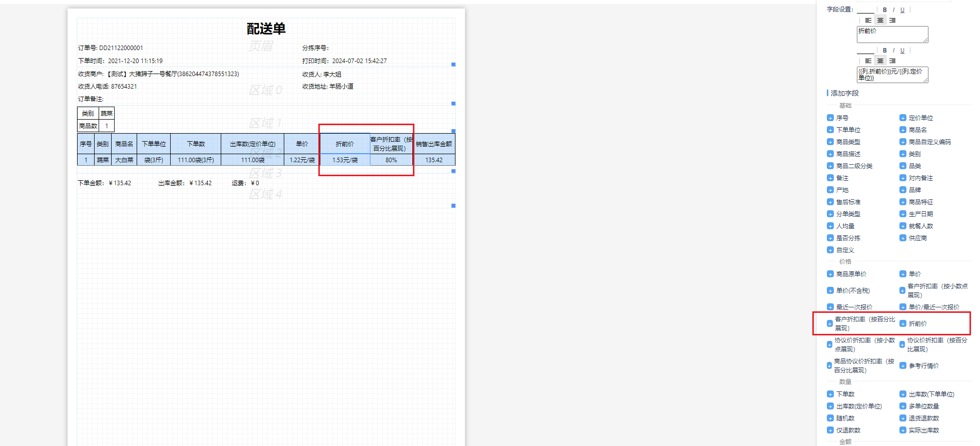
Task: Toggle underline for the {{列.折前价}} content template
Action: click(902, 50)
